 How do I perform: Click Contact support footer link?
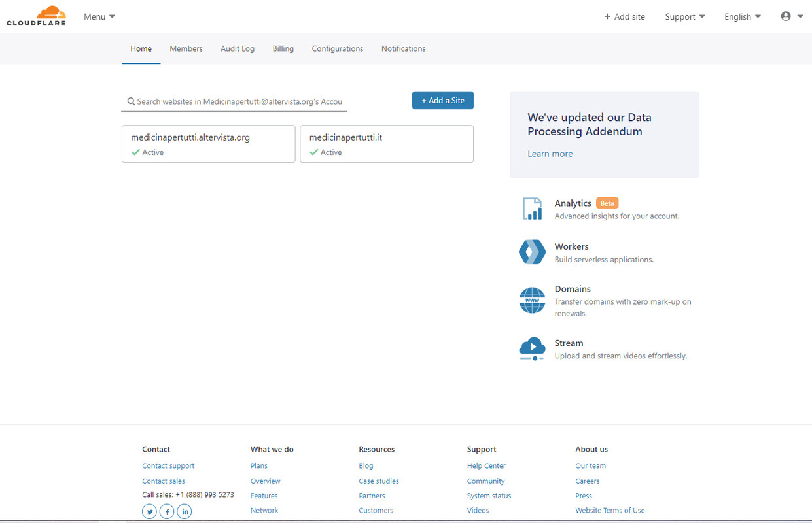[x=168, y=466]
